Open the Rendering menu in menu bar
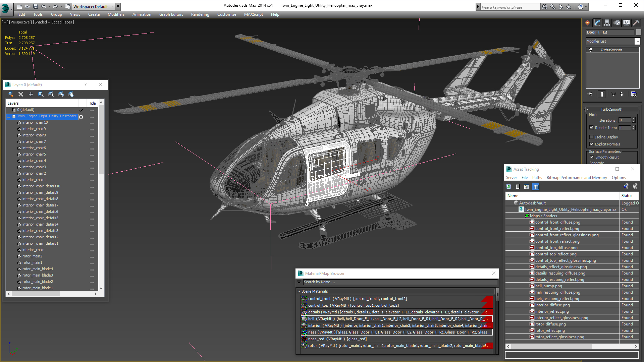644x362 pixels. pos(200,14)
